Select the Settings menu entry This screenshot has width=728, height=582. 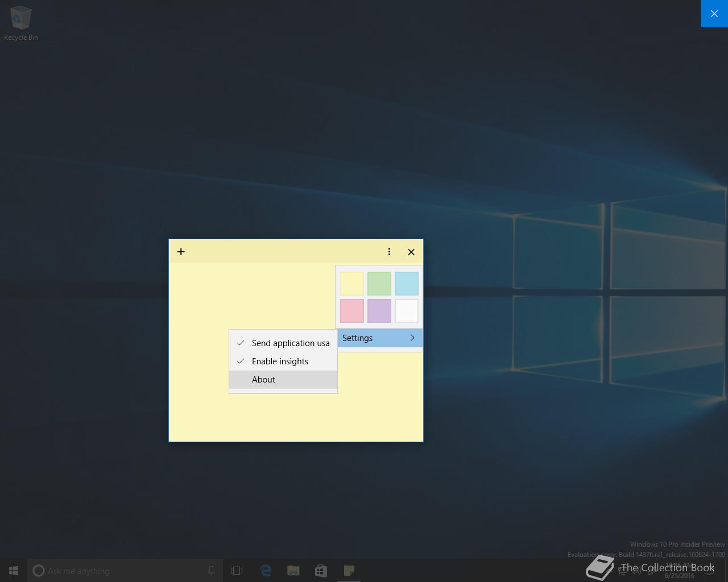point(380,338)
